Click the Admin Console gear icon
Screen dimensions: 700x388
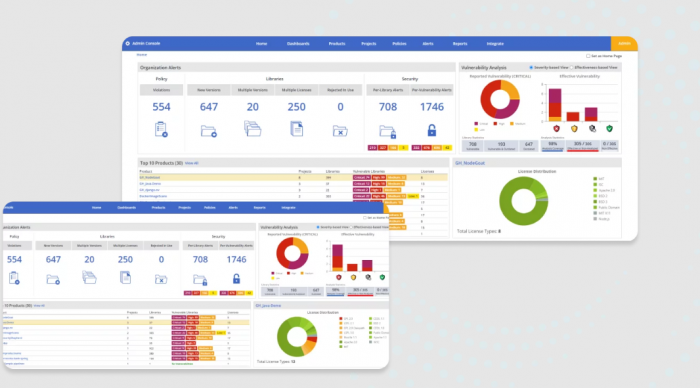tap(128, 43)
